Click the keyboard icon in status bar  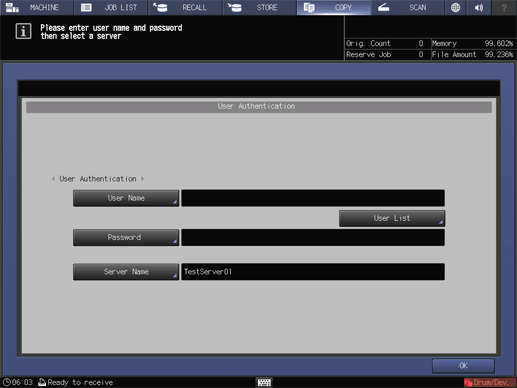point(264,382)
